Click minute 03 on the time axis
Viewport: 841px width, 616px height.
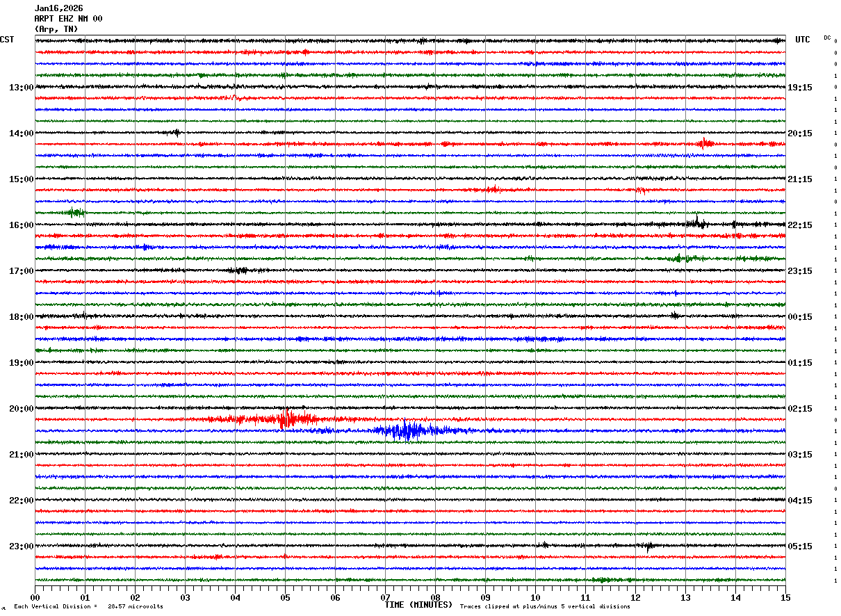[x=185, y=597]
